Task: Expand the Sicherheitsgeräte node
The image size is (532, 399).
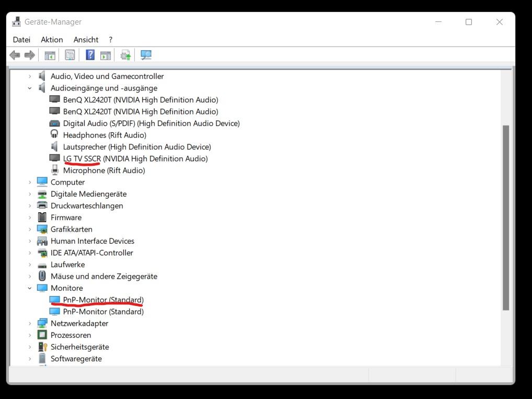Action: [x=30, y=347]
